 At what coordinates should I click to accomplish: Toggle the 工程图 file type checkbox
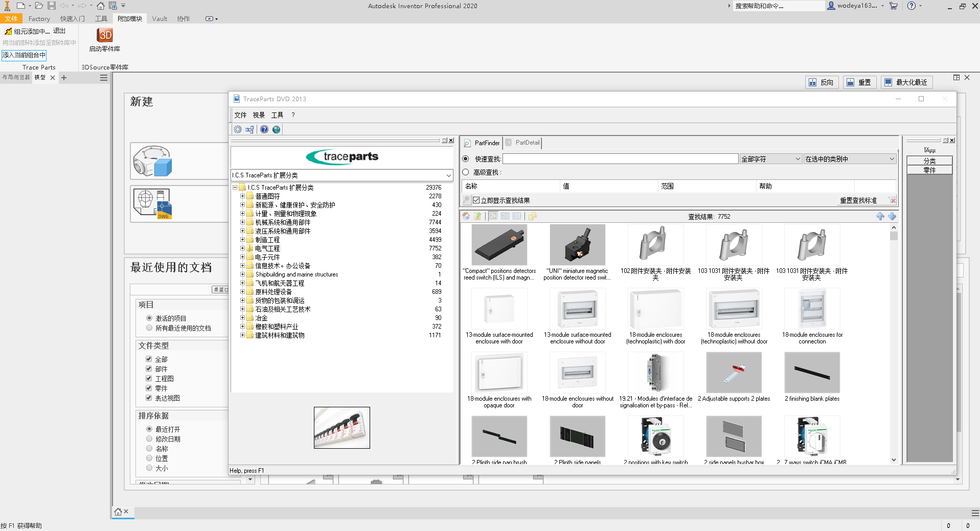(x=149, y=379)
